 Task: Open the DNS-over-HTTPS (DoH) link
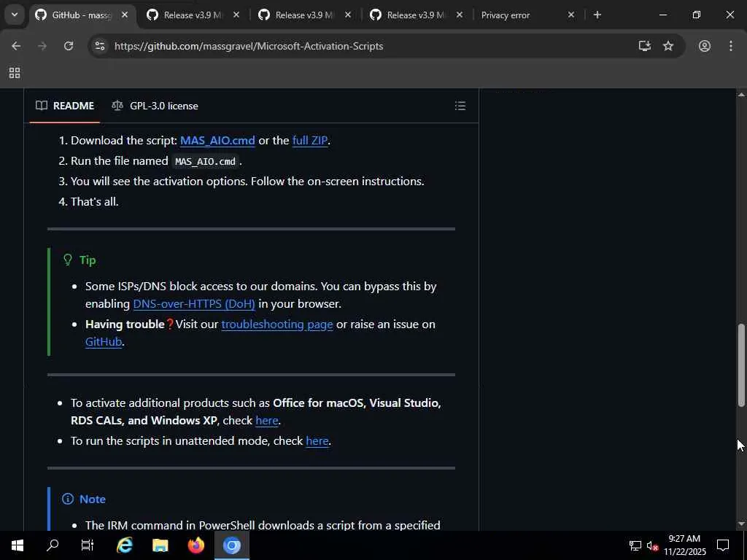[x=194, y=304]
